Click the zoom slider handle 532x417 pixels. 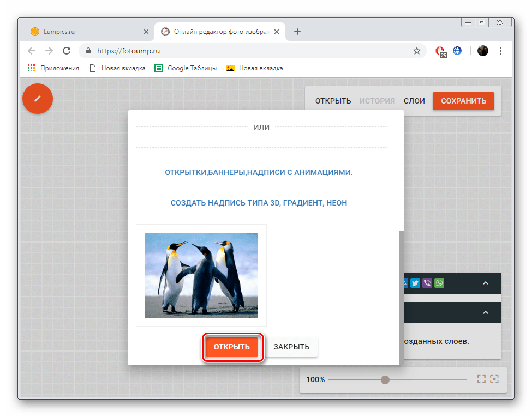(385, 379)
